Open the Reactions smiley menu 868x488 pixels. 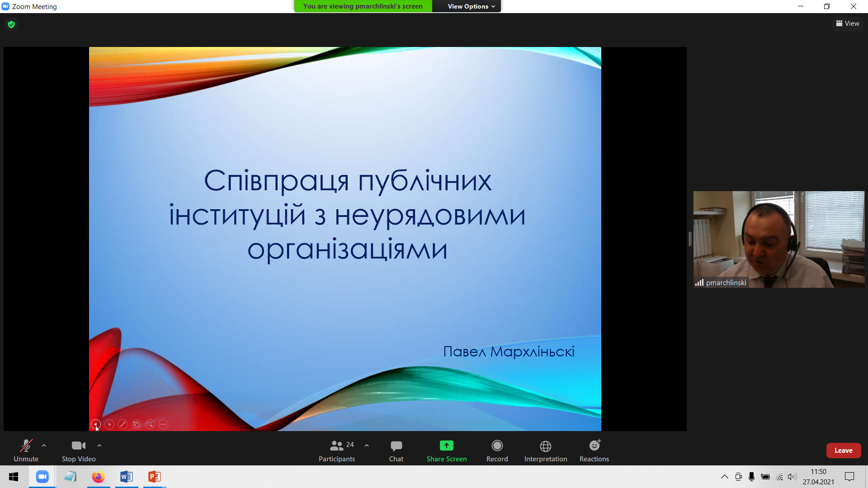click(x=594, y=446)
